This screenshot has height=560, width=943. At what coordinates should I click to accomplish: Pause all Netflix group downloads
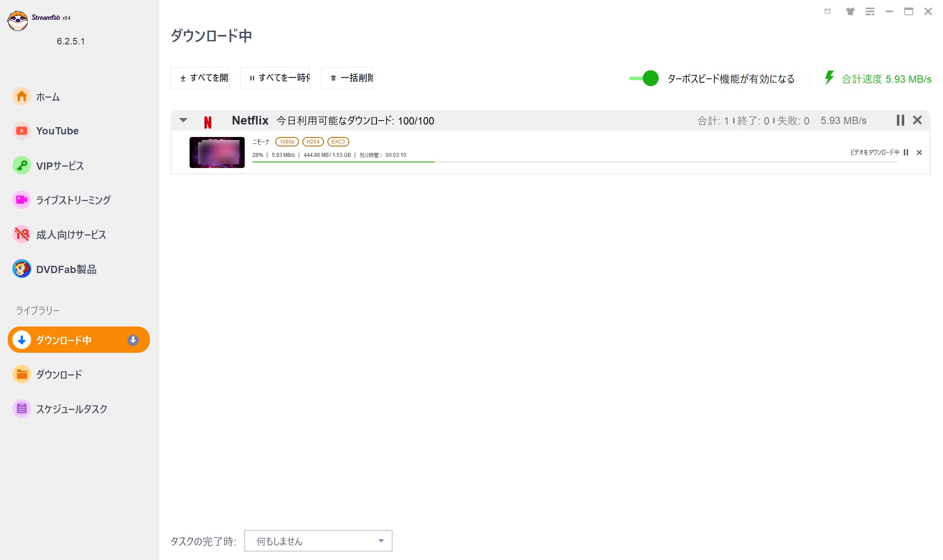[900, 120]
